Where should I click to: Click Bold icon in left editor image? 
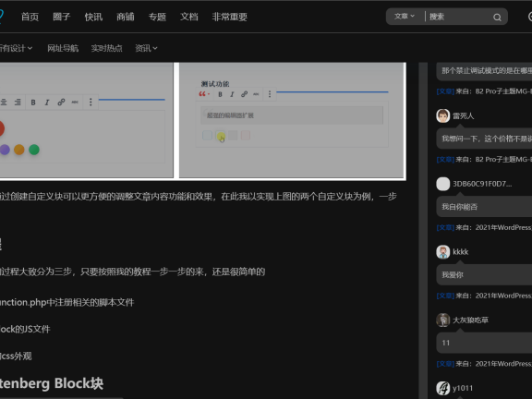coord(33,103)
